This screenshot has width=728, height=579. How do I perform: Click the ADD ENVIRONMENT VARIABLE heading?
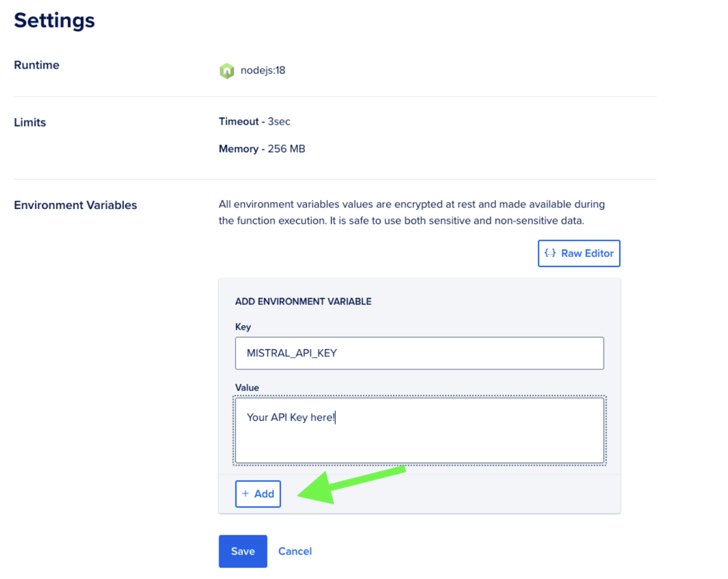303,301
